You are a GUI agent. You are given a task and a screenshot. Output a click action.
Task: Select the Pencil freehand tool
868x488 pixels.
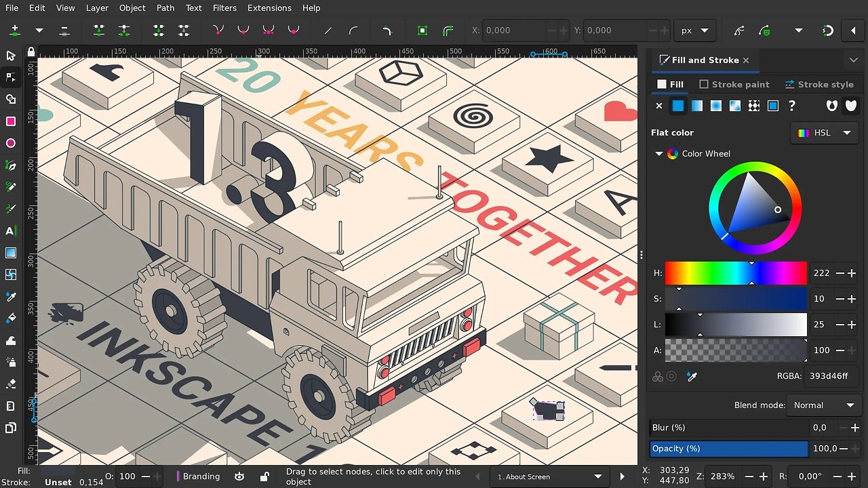tap(10, 187)
